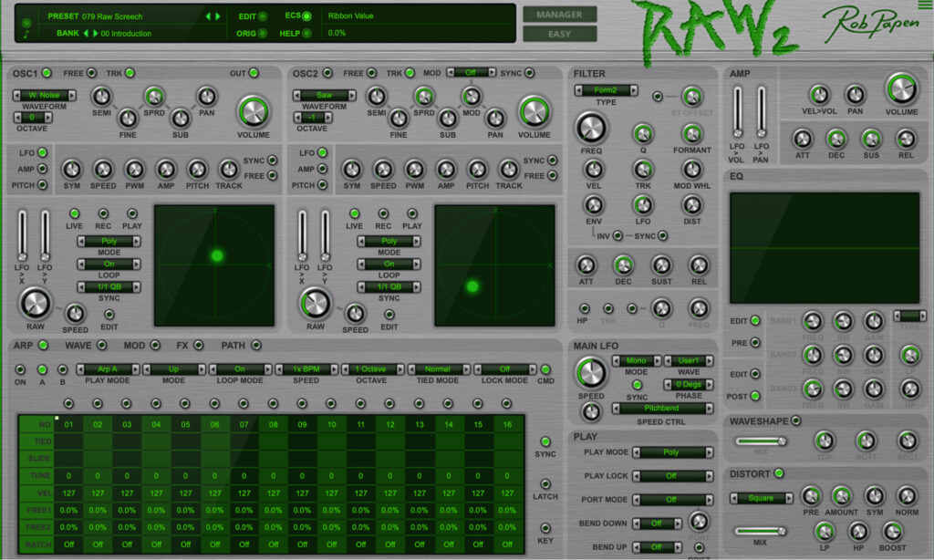The height and width of the screenshot is (560, 934).
Task: Click the OSC2 LFO PWM knob
Action: [415, 170]
